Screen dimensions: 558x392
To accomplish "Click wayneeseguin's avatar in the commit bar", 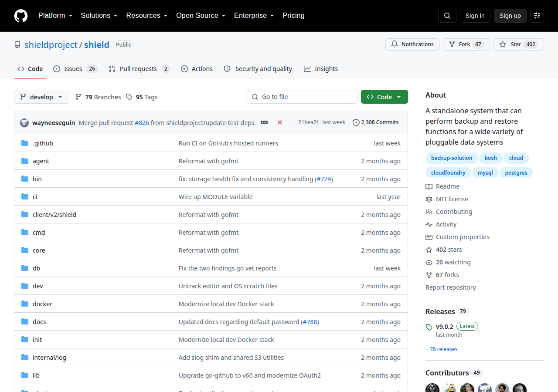I will coord(24,122).
